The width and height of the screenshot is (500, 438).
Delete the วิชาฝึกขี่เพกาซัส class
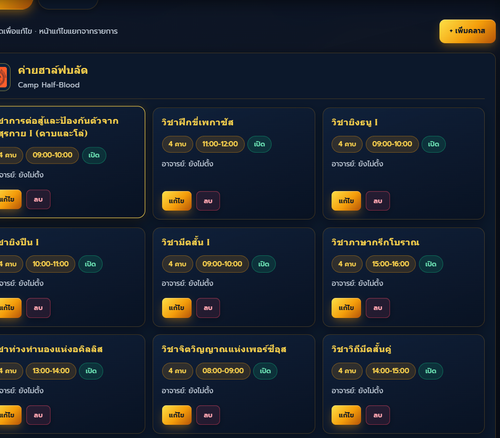pos(208,201)
